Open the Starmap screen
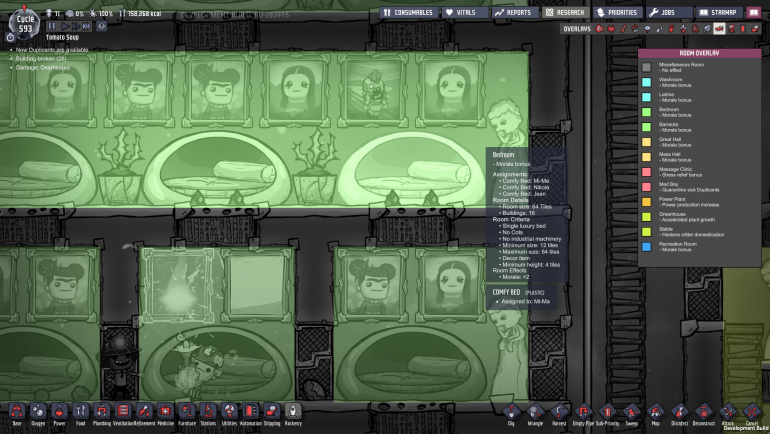This screenshot has height=434, width=770. [x=719, y=13]
